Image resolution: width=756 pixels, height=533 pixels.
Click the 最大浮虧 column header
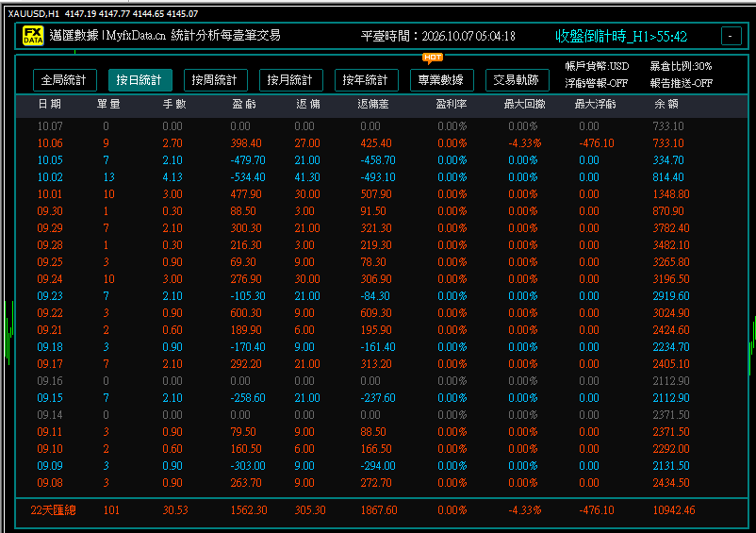tap(595, 104)
